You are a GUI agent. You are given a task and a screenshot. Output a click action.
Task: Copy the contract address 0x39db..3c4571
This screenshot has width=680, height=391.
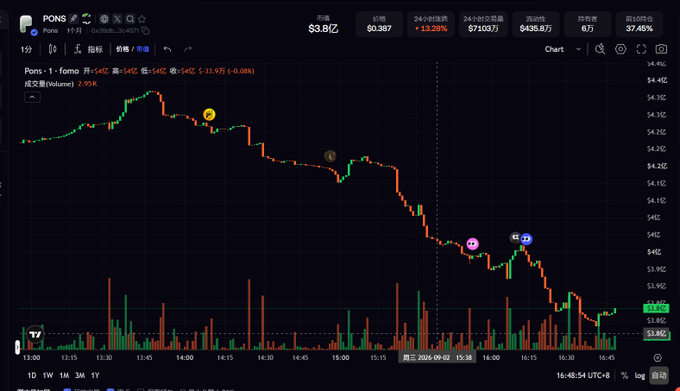146,31
